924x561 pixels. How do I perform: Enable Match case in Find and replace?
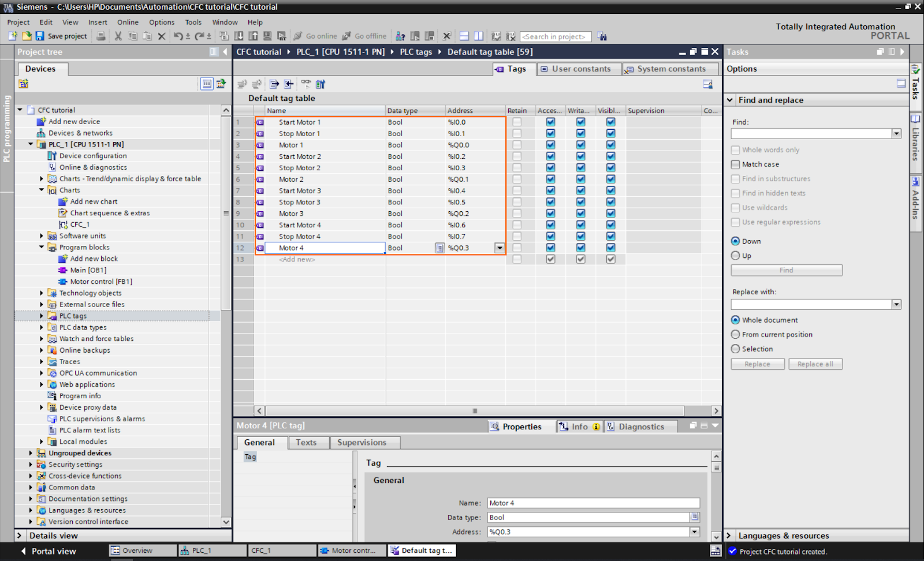[735, 164]
